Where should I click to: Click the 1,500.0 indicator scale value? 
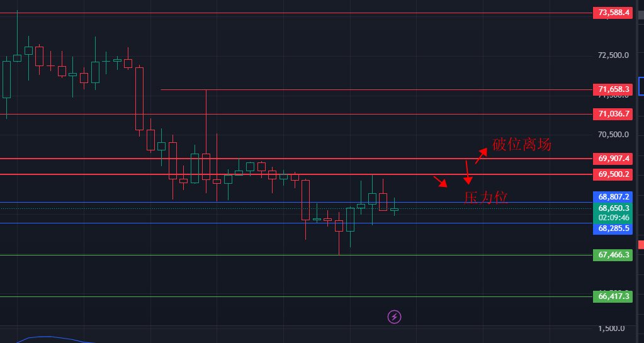[611, 329]
